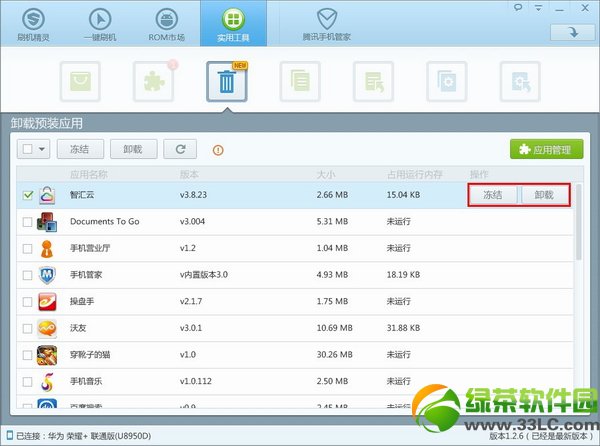600x446 pixels.
Task: Select the trash can uninstall tool icon
Action: click(x=227, y=81)
